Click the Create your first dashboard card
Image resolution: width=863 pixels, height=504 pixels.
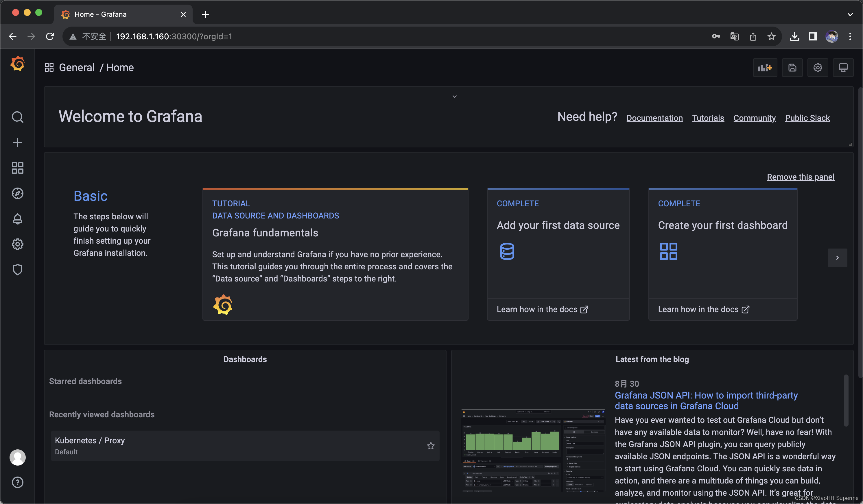coord(723,254)
